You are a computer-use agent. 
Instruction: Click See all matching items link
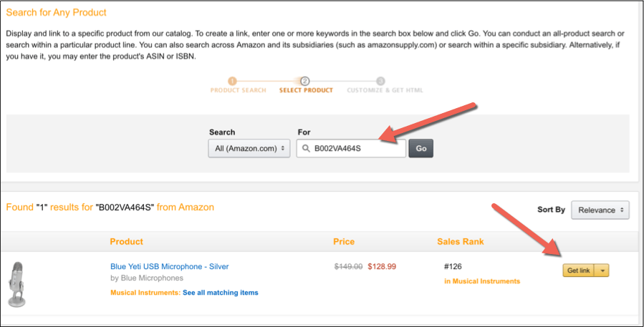pyautogui.click(x=220, y=293)
